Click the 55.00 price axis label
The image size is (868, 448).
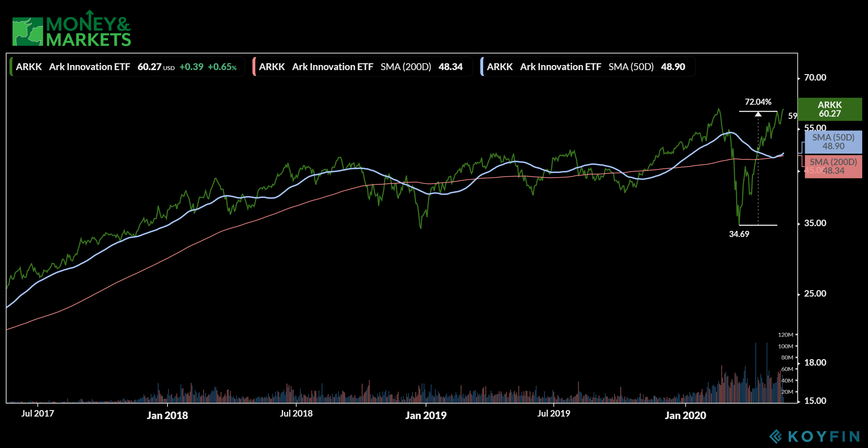[x=815, y=128]
